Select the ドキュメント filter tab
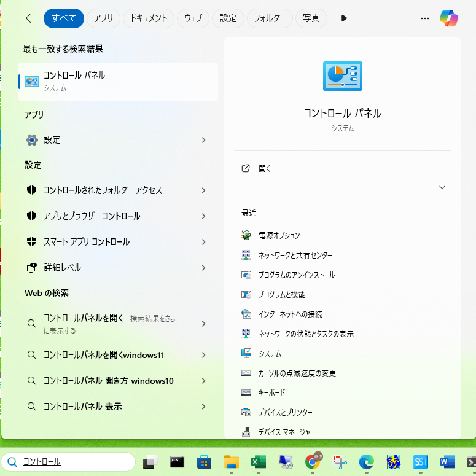 coord(149,18)
